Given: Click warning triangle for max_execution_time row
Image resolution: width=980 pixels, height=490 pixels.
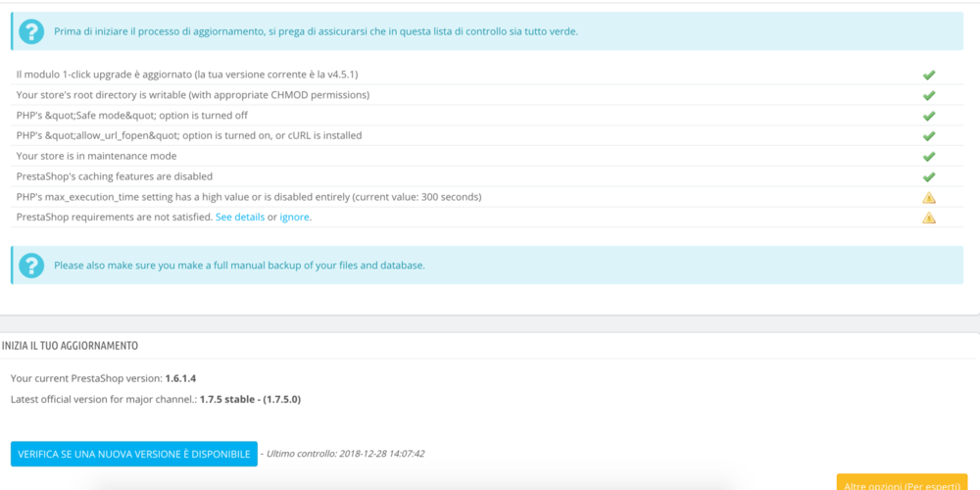Looking at the screenshot, I should pos(929,198).
